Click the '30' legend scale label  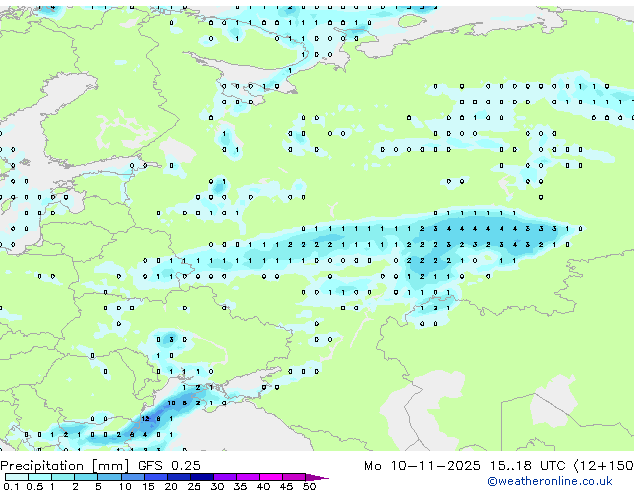click(217, 486)
